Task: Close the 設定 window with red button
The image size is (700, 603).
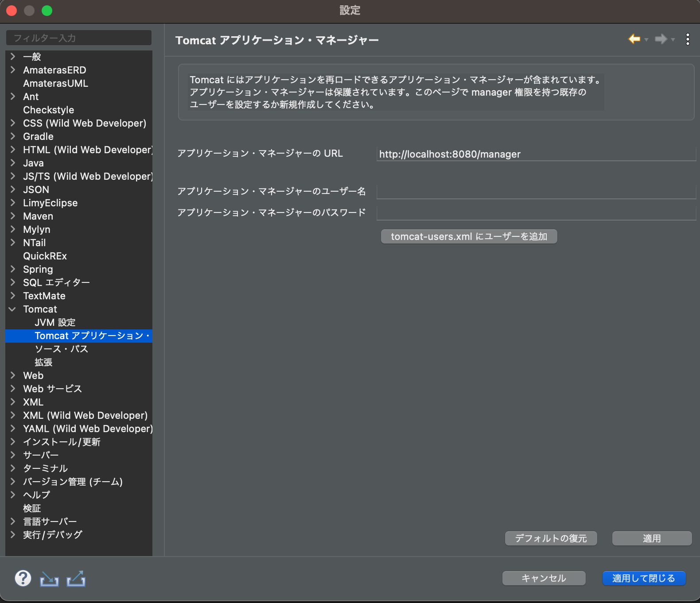Action: (x=12, y=11)
